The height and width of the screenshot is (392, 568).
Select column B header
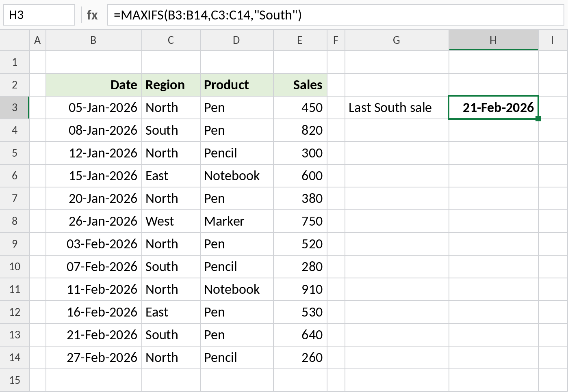[94, 40]
